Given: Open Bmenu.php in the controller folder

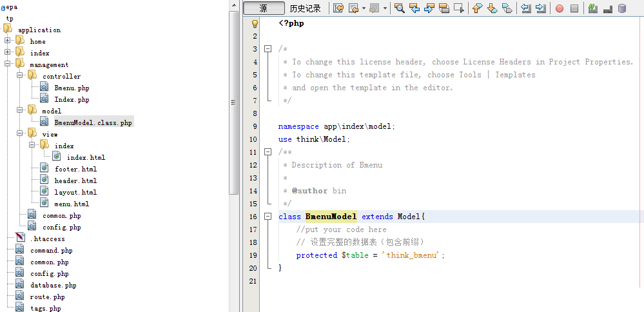Looking at the screenshot, I should coord(72,88).
